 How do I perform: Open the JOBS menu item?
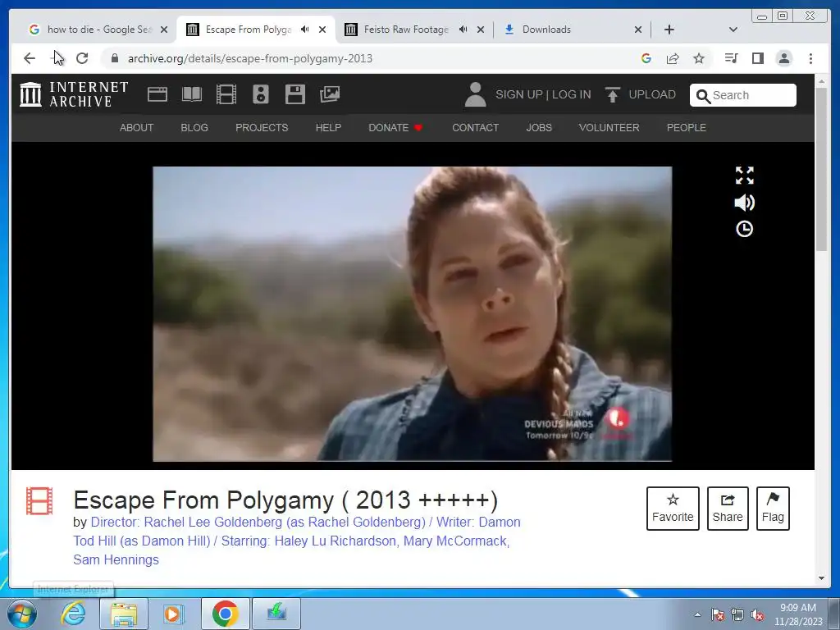539,127
